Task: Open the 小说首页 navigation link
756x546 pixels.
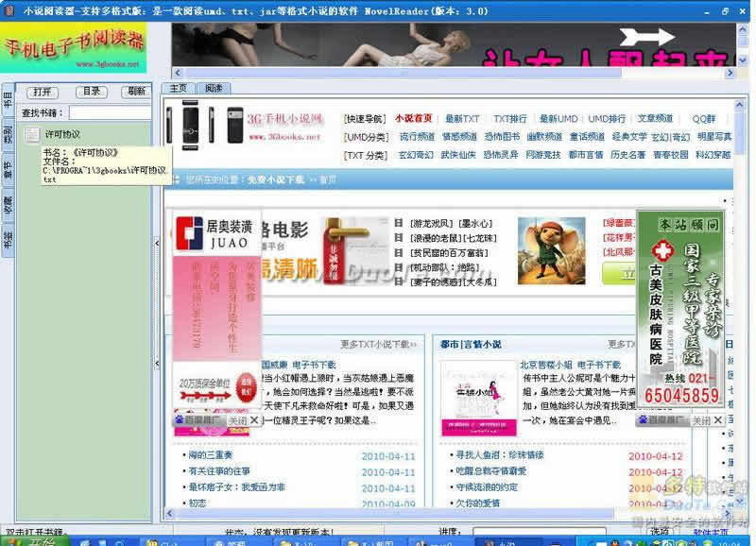Action: (413, 118)
